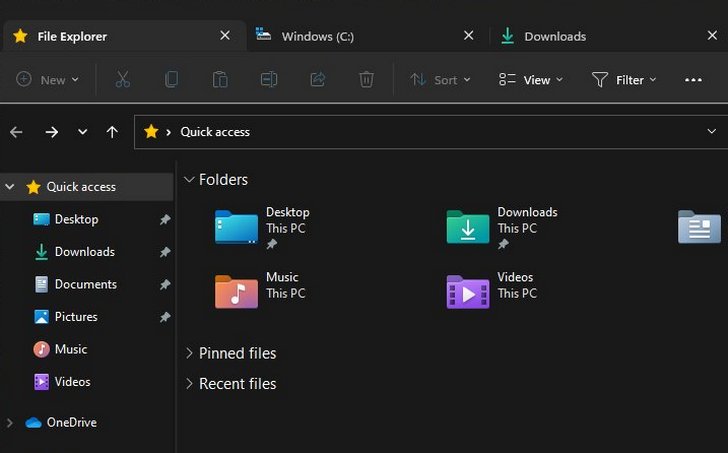728x453 pixels.
Task: Switch to the Downloads tab
Action: tap(609, 36)
